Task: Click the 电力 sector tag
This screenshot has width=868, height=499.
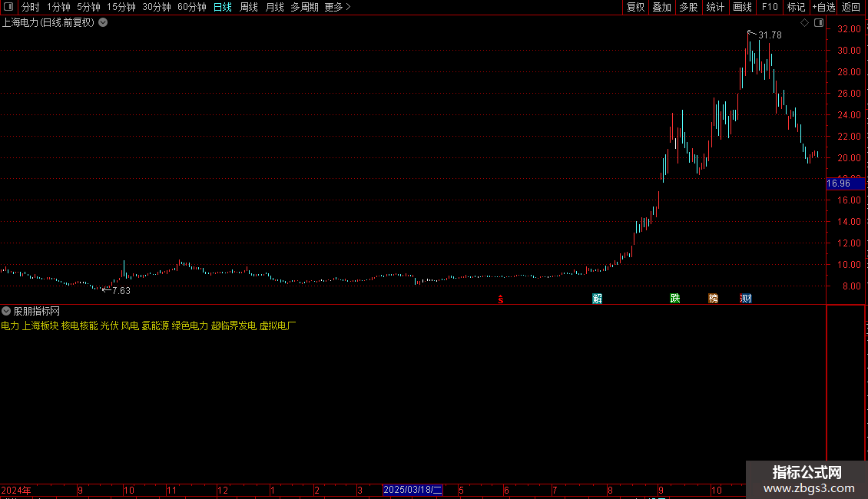Action: click(10, 326)
